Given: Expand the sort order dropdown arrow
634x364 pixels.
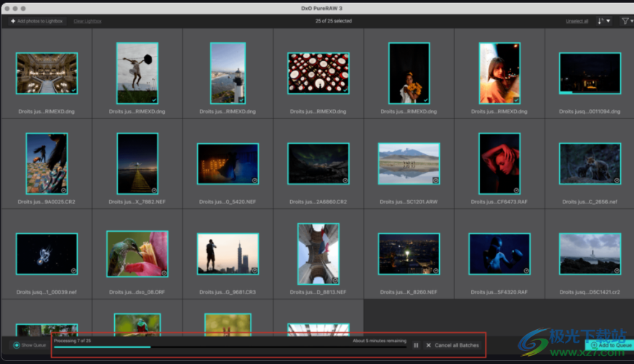Looking at the screenshot, I should click(x=608, y=21).
